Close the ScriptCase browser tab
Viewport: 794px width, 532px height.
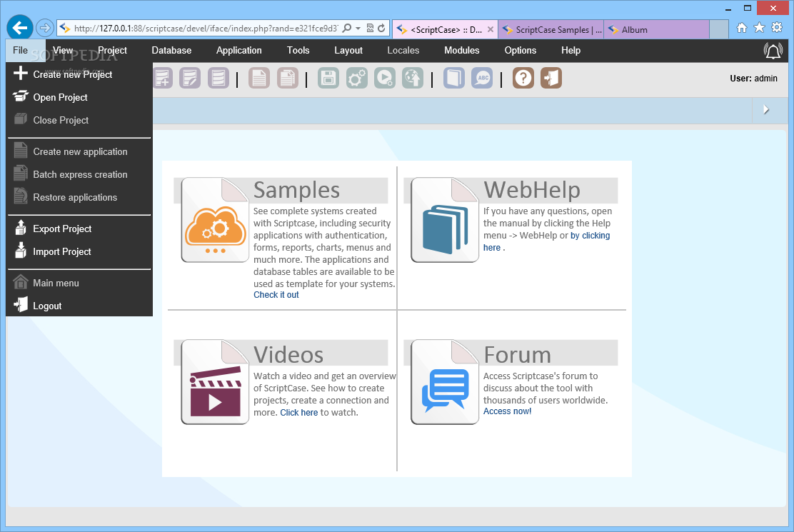[490, 29]
